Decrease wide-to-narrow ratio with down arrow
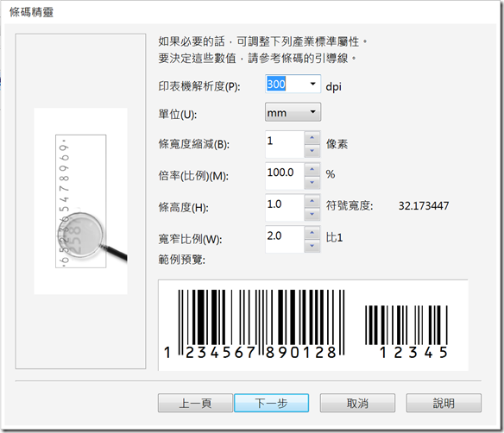Viewport: 504px width, 433px height. 312,246
